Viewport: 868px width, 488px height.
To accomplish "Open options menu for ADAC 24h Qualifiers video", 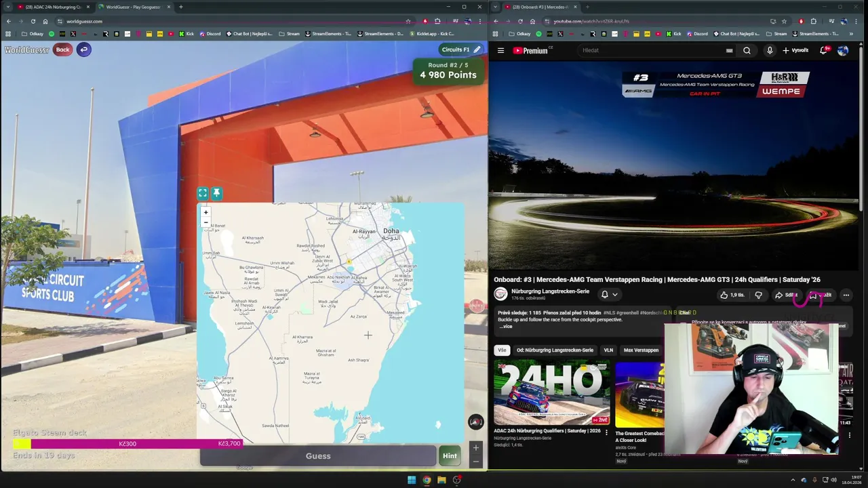I will [x=606, y=432].
